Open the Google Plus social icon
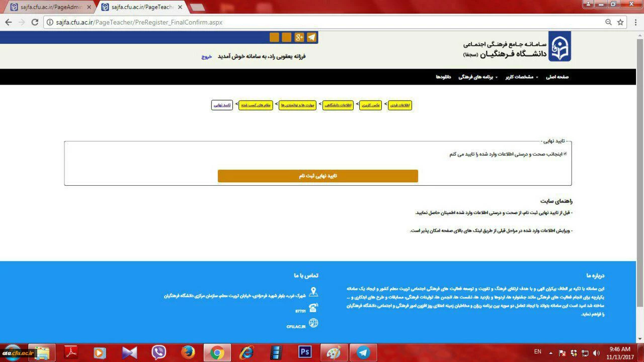This screenshot has height=362, width=644. click(x=299, y=37)
